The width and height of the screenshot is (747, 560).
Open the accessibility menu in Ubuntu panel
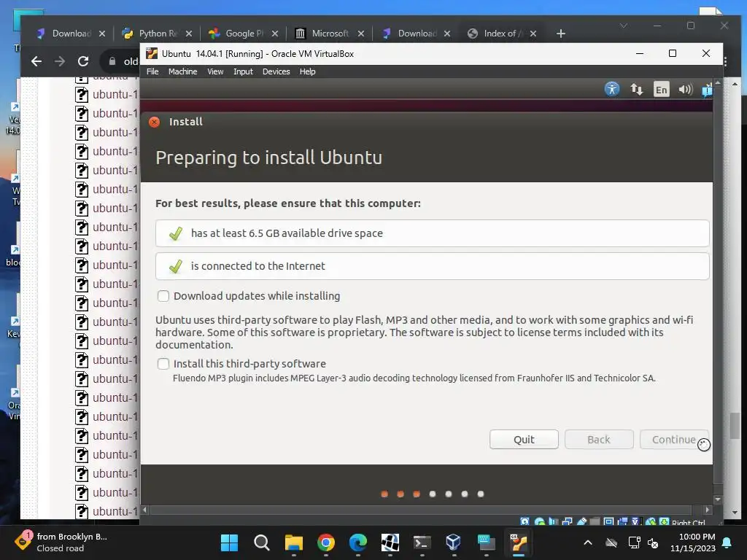[x=612, y=89]
